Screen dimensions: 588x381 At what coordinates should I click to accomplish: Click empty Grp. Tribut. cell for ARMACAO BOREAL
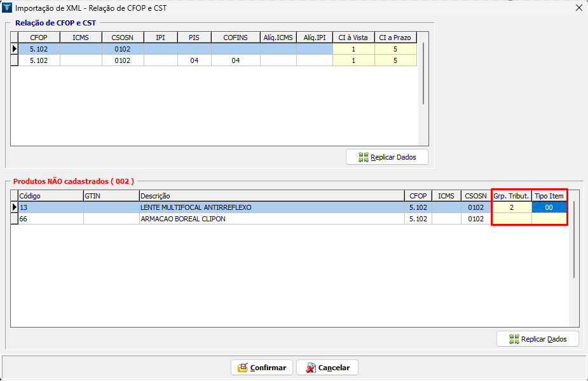(x=512, y=219)
